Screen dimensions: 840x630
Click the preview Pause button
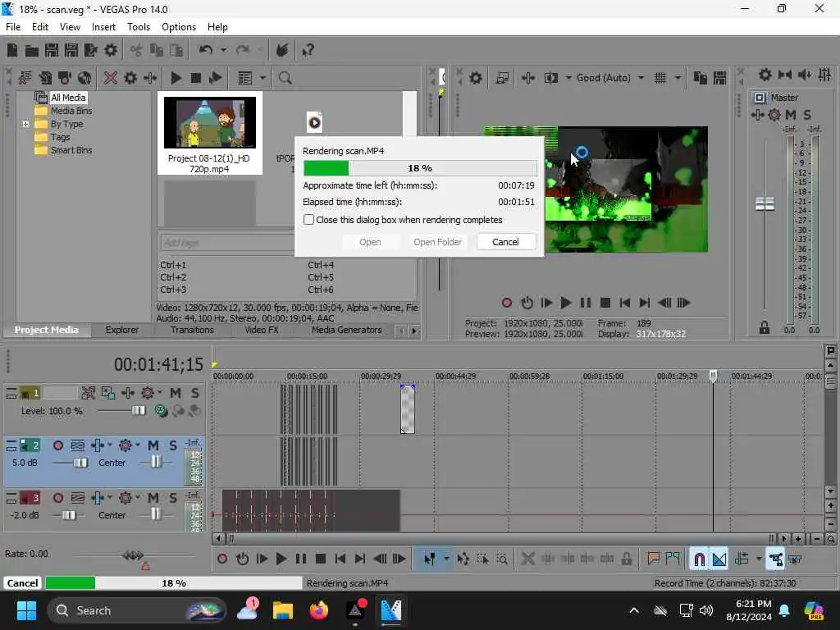tap(586, 304)
